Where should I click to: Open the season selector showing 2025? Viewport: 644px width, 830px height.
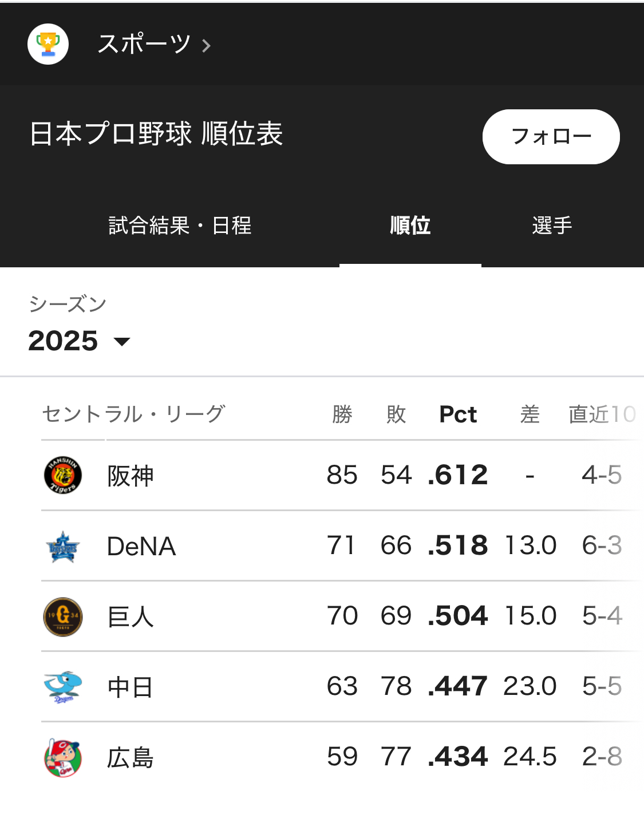(x=64, y=341)
